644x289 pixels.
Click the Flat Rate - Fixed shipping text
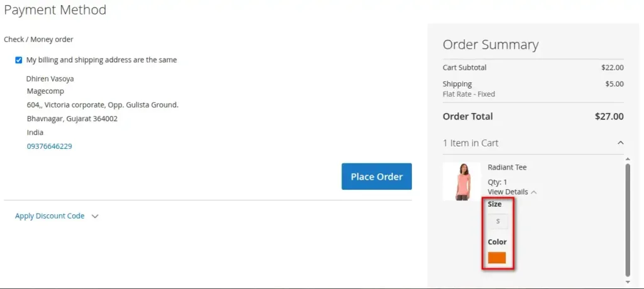click(469, 94)
